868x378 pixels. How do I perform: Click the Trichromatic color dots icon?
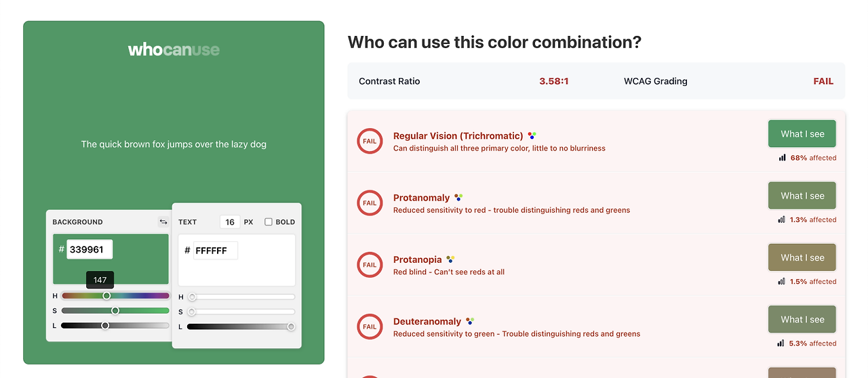[532, 135]
